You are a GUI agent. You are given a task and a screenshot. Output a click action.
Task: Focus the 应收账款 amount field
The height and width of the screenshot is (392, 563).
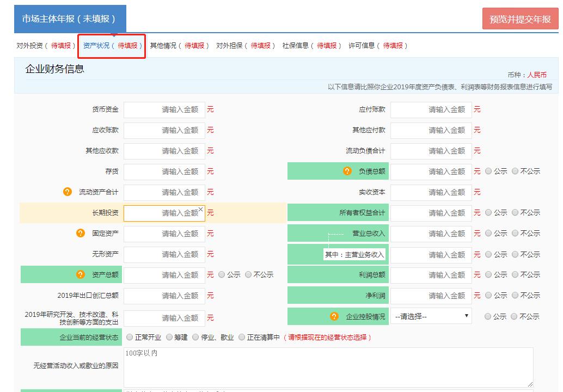click(x=164, y=130)
